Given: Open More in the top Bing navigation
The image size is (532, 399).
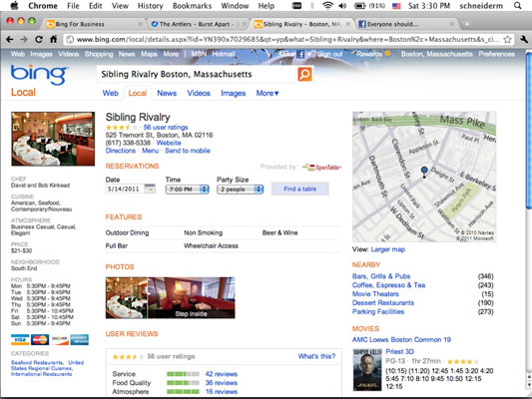Looking at the screenshot, I should 171,54.
